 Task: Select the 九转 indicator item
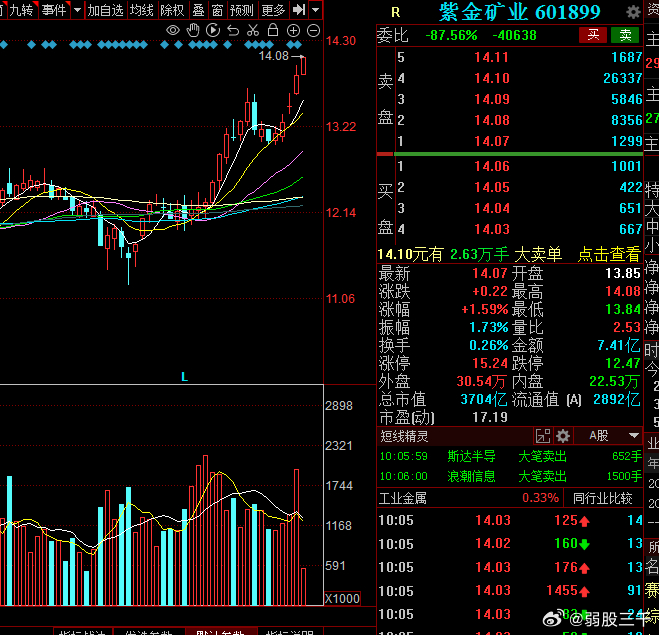pyautogui.click(x=20, y=10)
